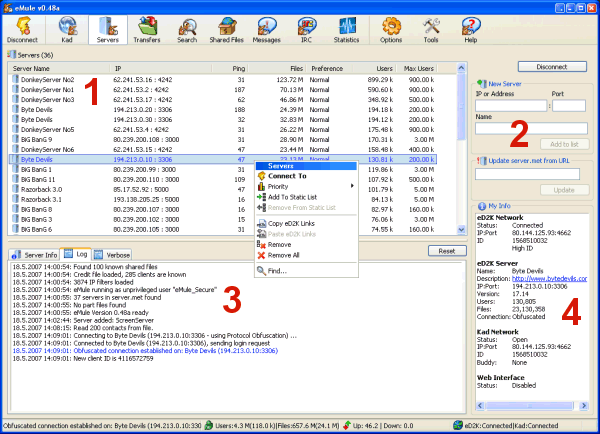Expand the Priority submenu arrow
600x434 pixels.
(352, 186)
